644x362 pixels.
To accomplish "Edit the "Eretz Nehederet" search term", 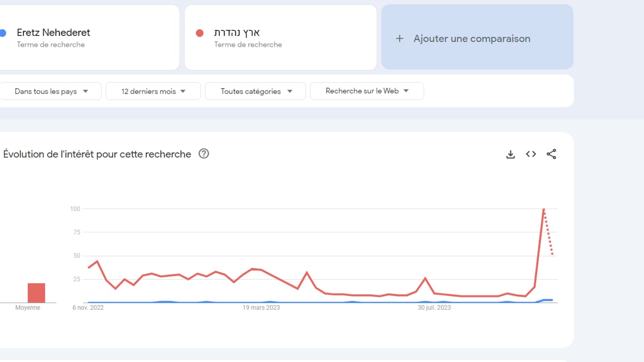I will (x=53, y=33).
